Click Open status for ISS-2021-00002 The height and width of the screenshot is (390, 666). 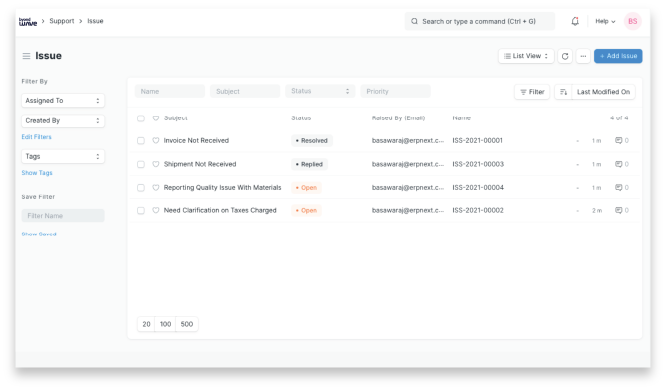(306, 211)
